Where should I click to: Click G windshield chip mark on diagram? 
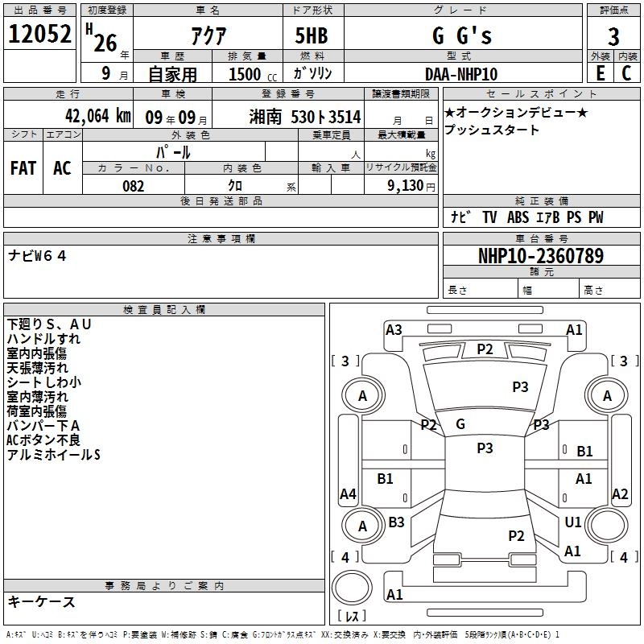[460, 424]
